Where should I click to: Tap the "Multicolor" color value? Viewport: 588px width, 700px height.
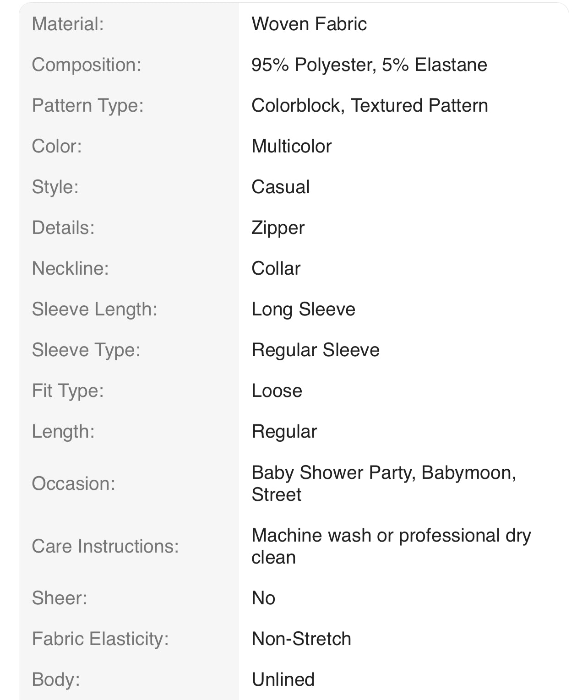[291, 147]
